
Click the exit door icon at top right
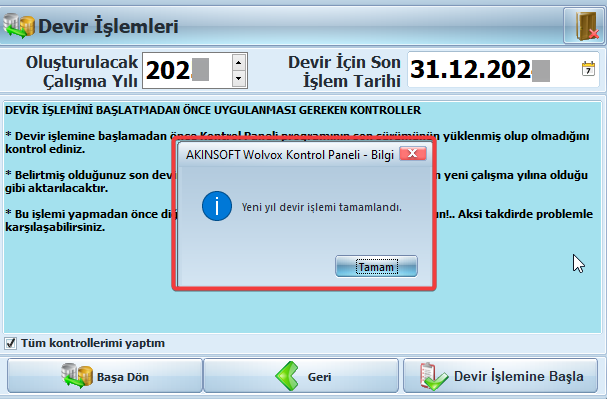tap(583, 26)
